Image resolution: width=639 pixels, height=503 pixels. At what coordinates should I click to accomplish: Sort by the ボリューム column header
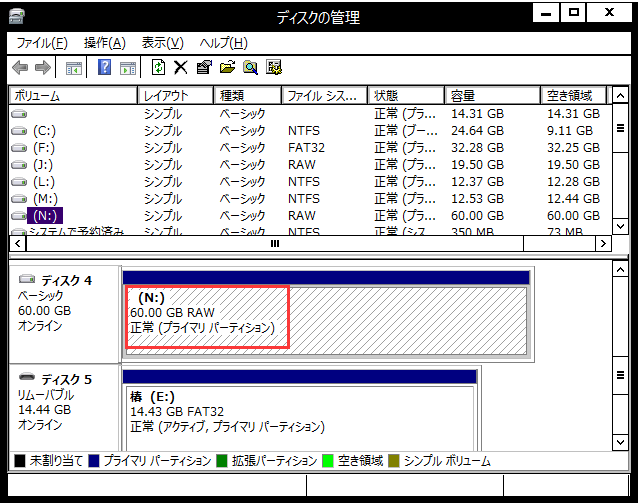73,96
